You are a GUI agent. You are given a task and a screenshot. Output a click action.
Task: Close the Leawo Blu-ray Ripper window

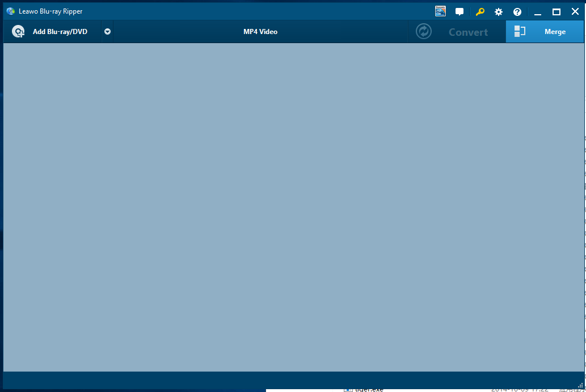pyautogui.click(x=575, y=12)
